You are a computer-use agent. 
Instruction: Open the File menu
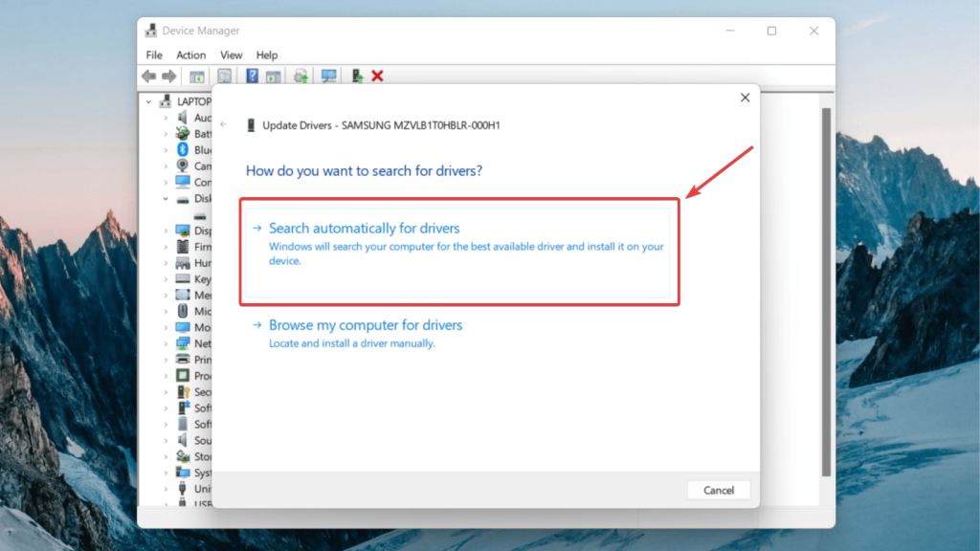[153, 55]
